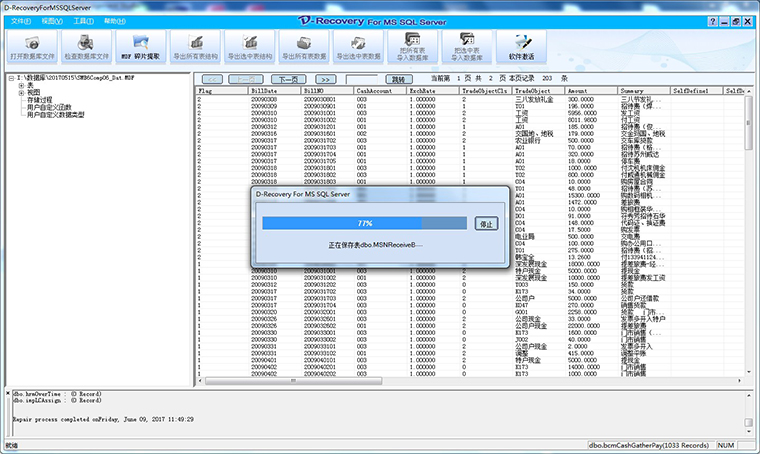This screenshot has width=760, height=454.
Task: Open database file (打开数据库文件) toolbar icon
Action: [x=32, y=47]
